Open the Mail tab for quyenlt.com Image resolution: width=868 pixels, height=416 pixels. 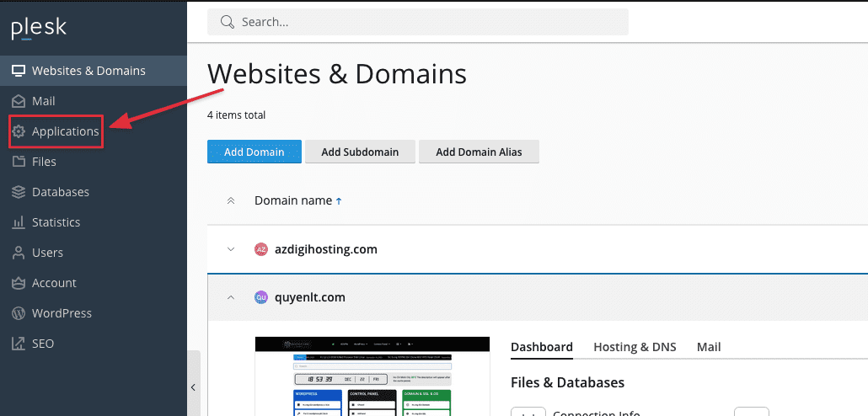[x=708, y=347]
